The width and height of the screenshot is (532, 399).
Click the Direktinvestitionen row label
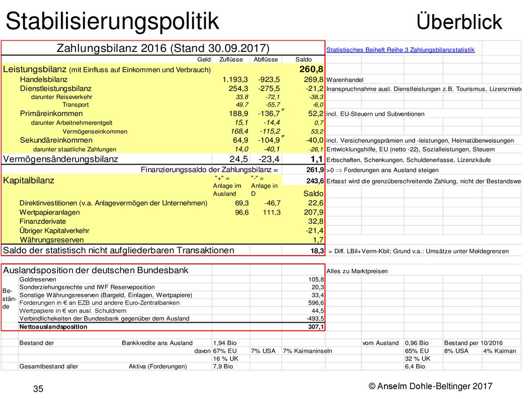(113, 203)
